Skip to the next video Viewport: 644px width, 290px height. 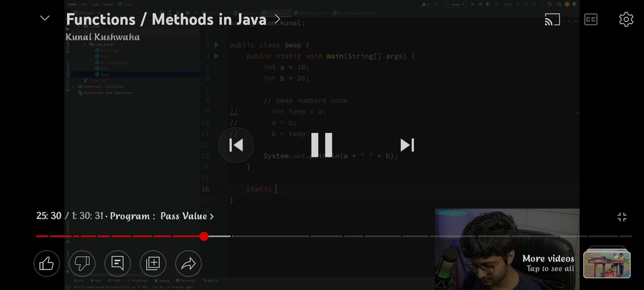(x=407, y=145)
